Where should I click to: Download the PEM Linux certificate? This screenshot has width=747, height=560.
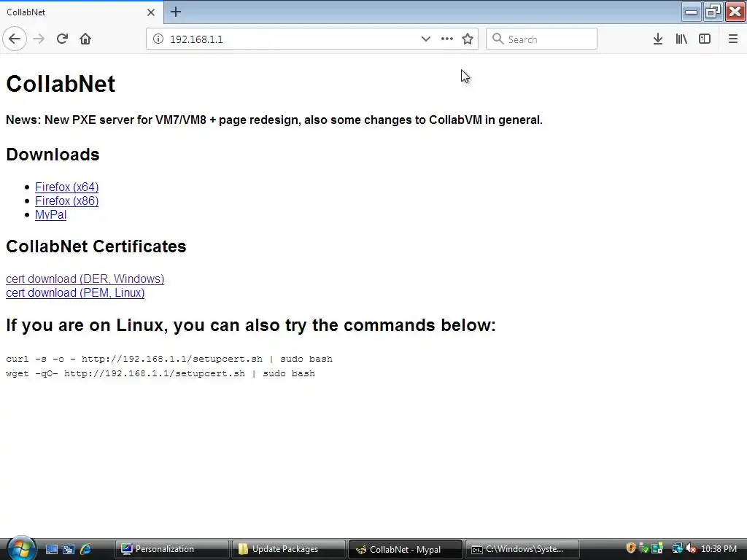[75, 293]
